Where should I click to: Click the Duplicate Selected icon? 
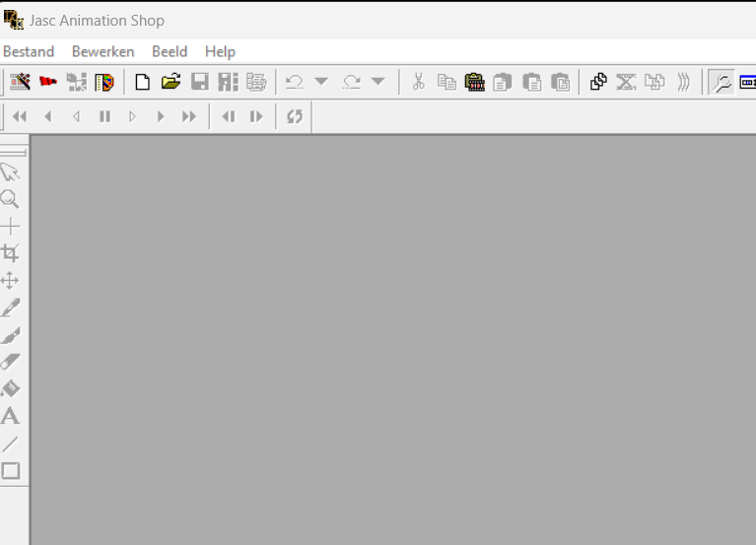598,82
